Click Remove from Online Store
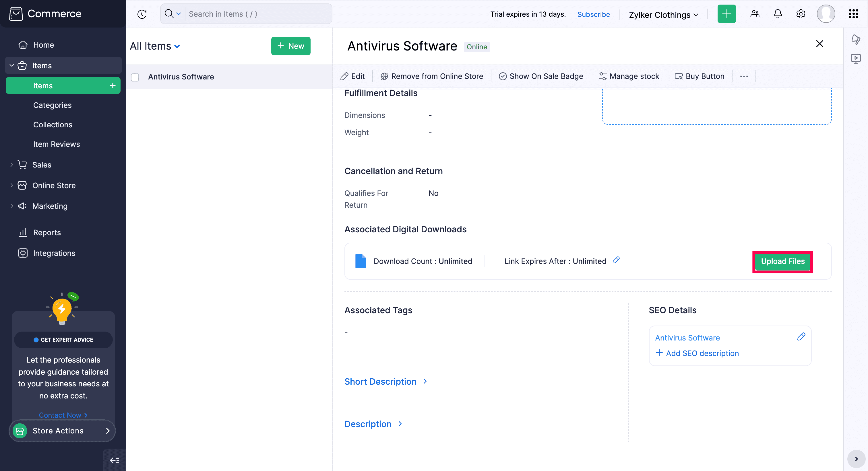Screen dimensions: 868x471 click(x=432, y=76)
